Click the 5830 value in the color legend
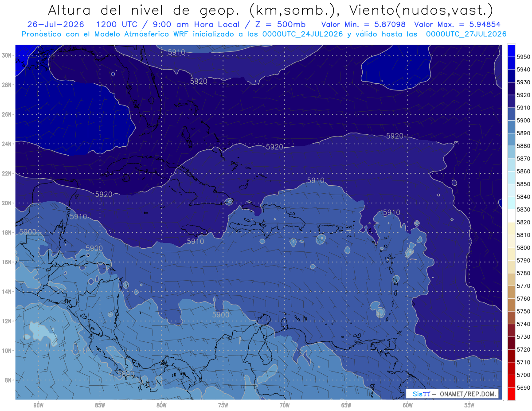 tap(524, 209)
